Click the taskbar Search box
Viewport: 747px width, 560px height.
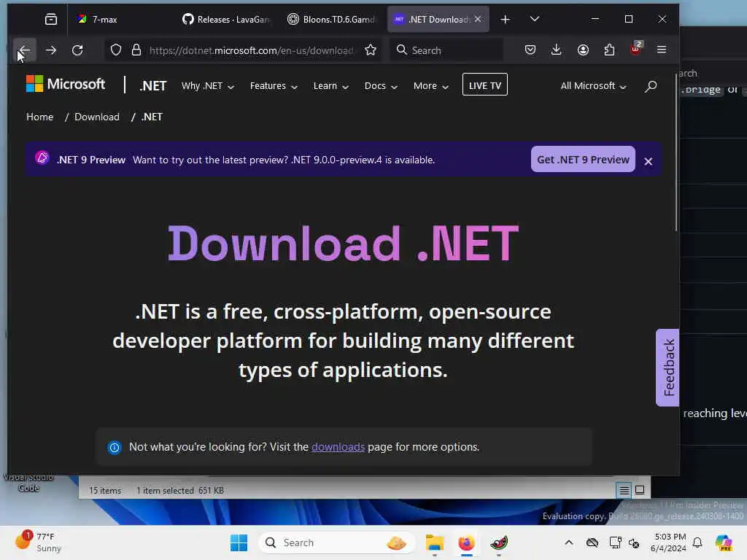coord(336,542)
